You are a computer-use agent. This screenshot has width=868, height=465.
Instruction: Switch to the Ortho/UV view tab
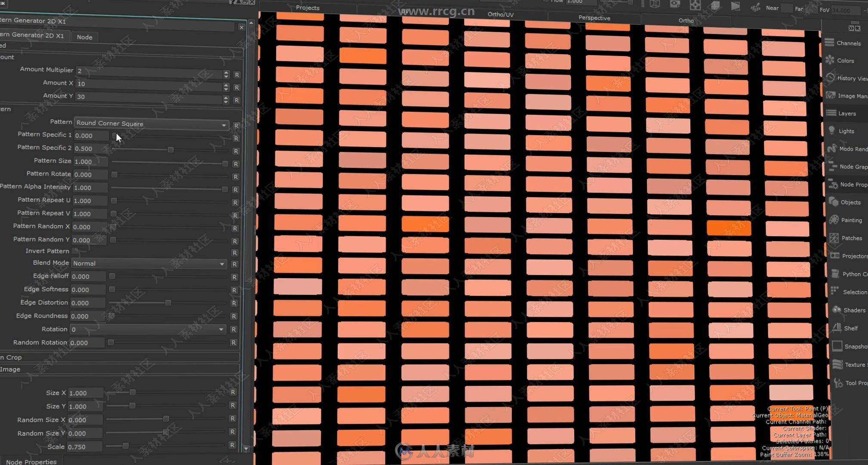(x=500, y=14)
